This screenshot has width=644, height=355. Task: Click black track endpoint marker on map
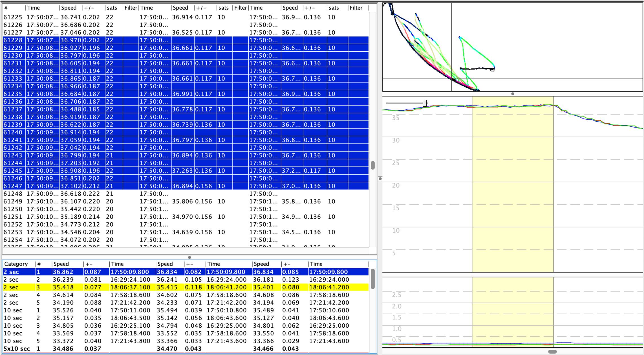tap(492, 69)
